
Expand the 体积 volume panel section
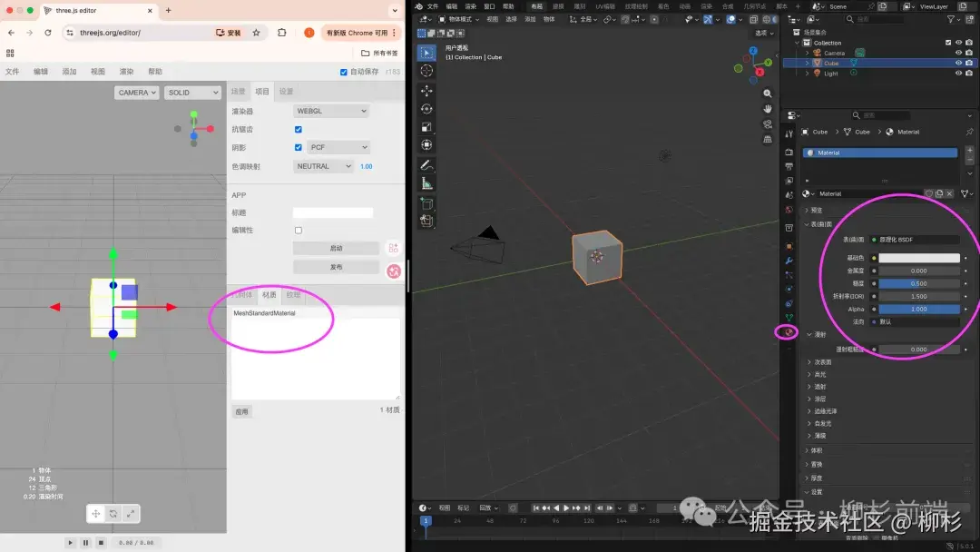pos(816,450)
